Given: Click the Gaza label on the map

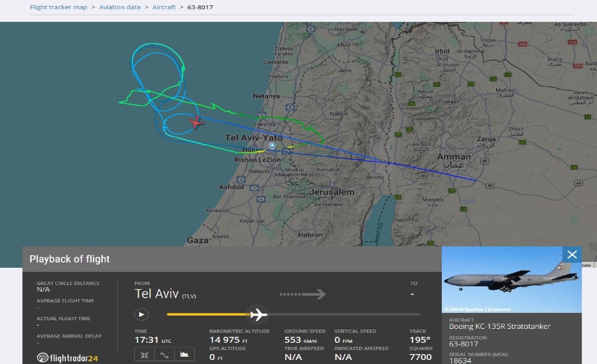Looking at the screenshot, I should (x=198, y=240).
